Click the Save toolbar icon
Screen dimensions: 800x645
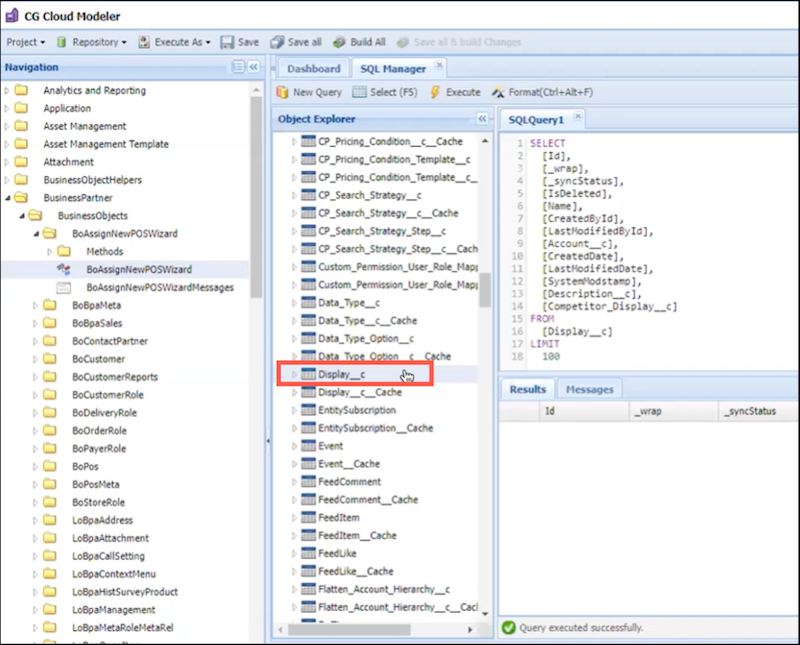point(238,42)
